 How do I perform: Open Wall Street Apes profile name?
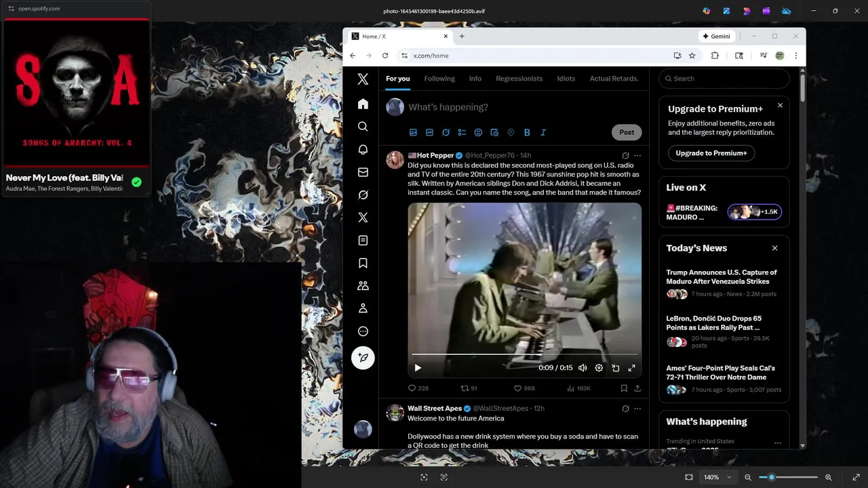coord(435,409)
